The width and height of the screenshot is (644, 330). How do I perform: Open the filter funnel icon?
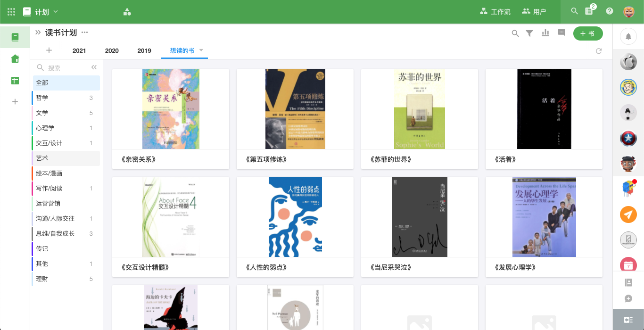[529, 33]
